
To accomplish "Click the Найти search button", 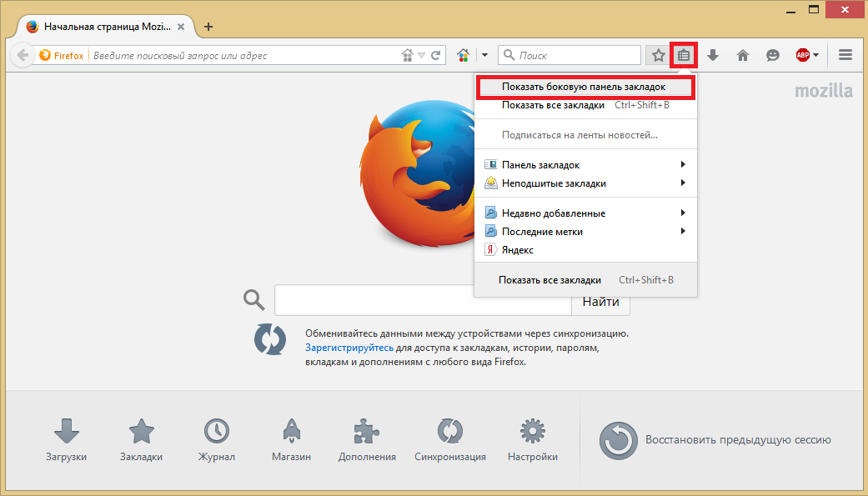I will point(600,301).
